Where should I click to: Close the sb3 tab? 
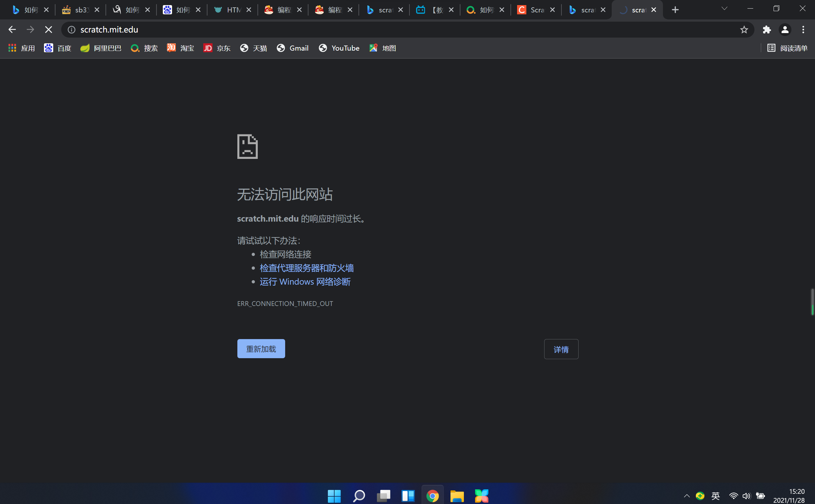pyautogui.click(x=97, y=10)
